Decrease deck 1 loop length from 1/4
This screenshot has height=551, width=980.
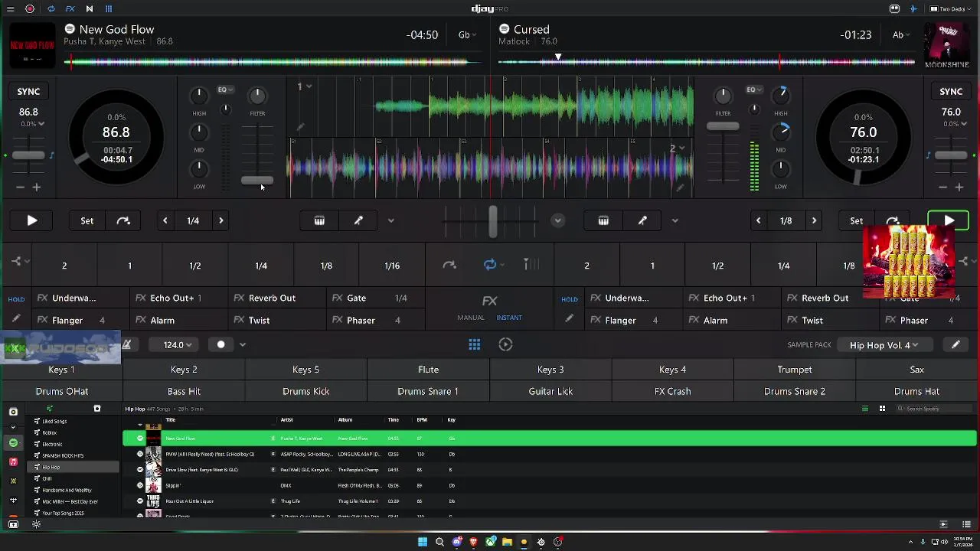(x=165, y=220)
